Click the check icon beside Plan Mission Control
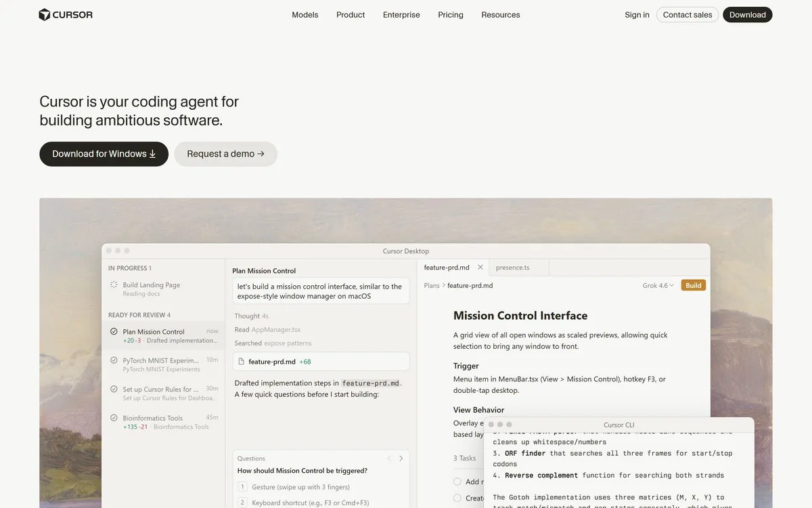 tap(114, 331)
